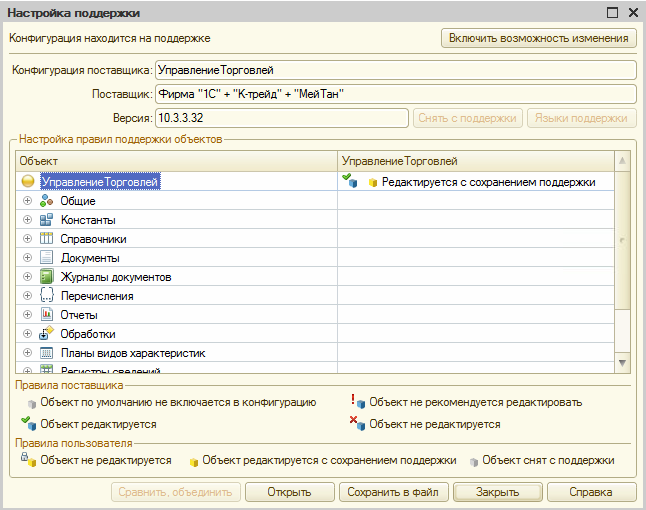Select the Документы tree row label

coord(90,258)
